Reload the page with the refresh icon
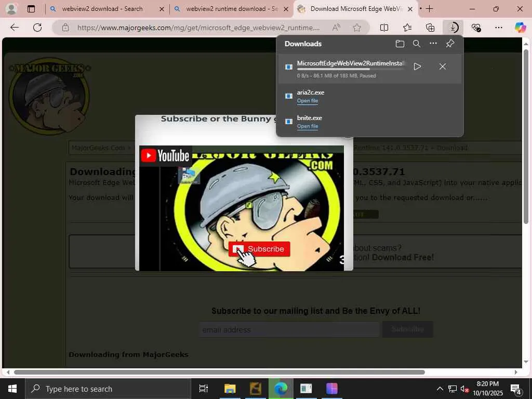The height and width of the screenshot is (399, 532). pos(37,28)
